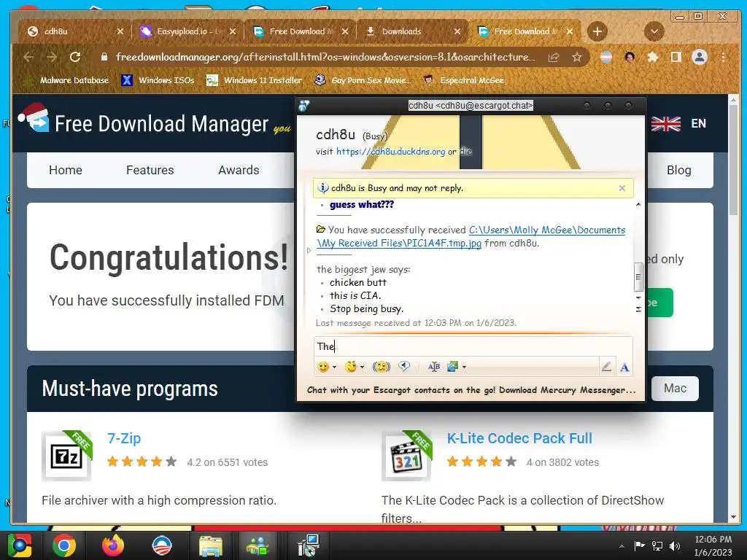Viewport: 747px width, 560px height.
Task: Switch to text typing mode A icon
Action: pos(624,367)
